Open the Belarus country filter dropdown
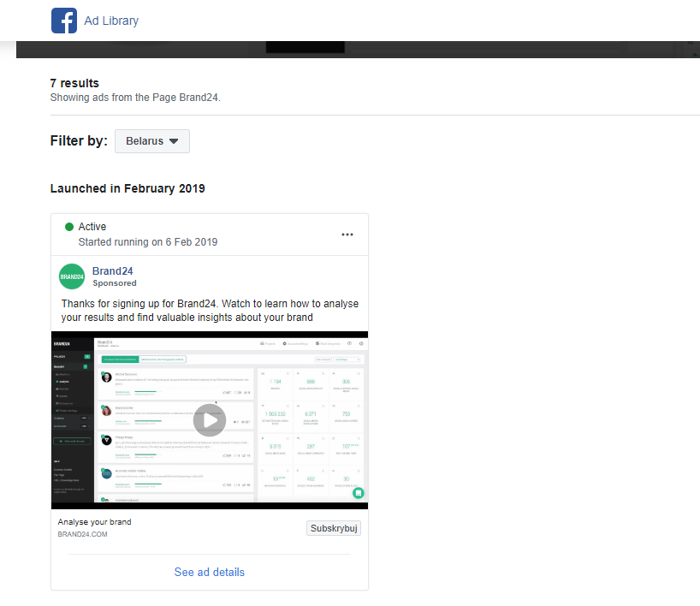Screen dimensions: 700x606 [x=152, y=141]
